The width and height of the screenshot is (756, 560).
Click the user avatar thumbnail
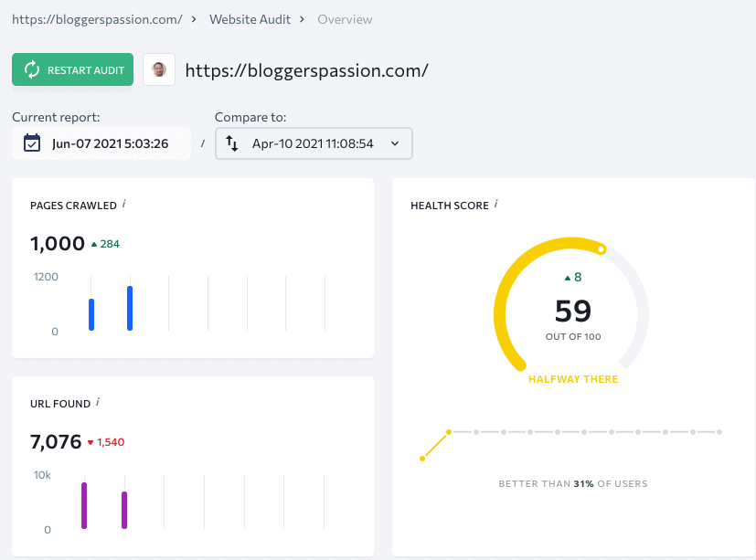pos(159,69)
